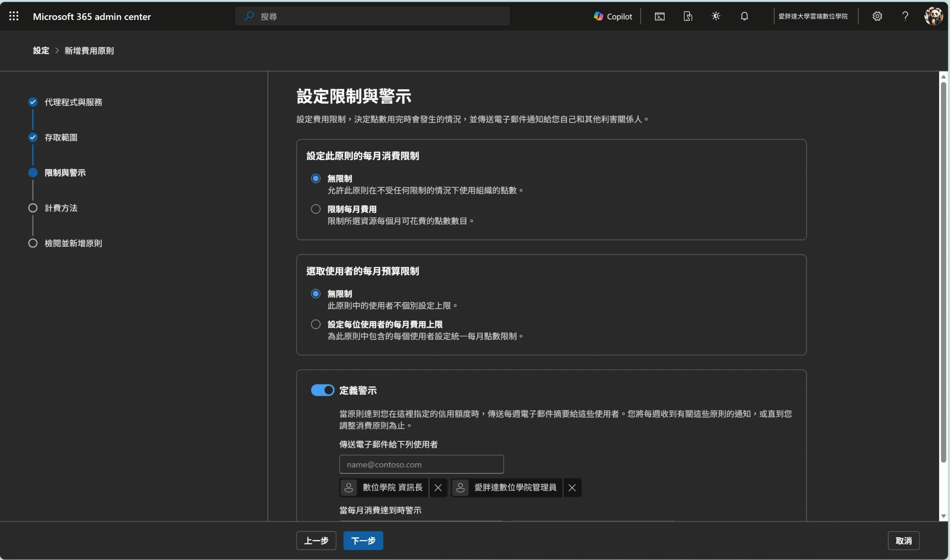Click person icon of 數位學院 資訊長 chip

pos(349,487)
